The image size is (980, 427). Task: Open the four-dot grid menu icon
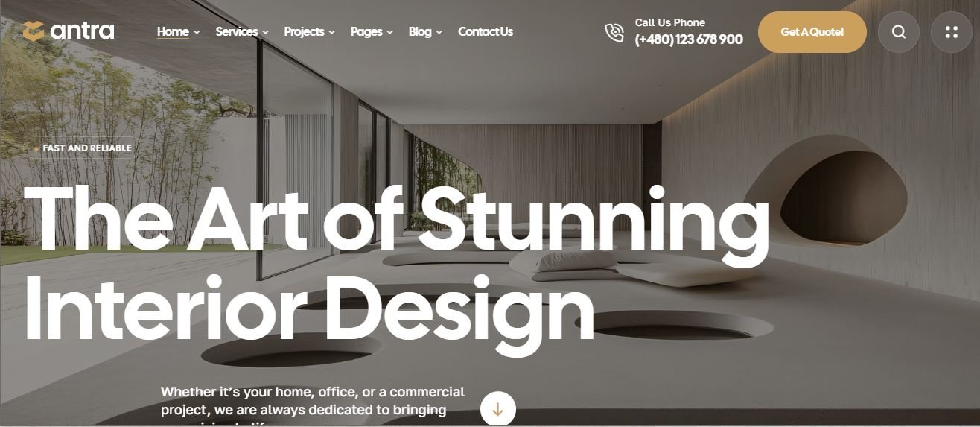tap(952, 32)
